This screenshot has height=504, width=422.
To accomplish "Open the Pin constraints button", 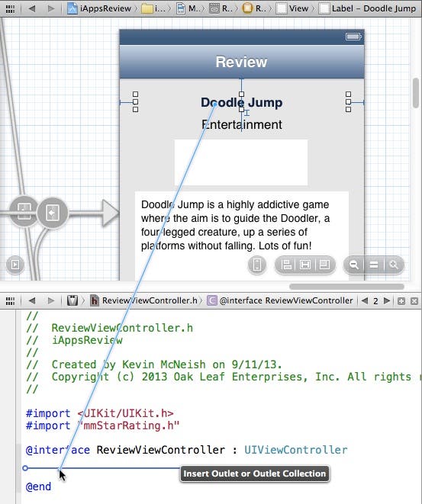I will click(305, 265).
